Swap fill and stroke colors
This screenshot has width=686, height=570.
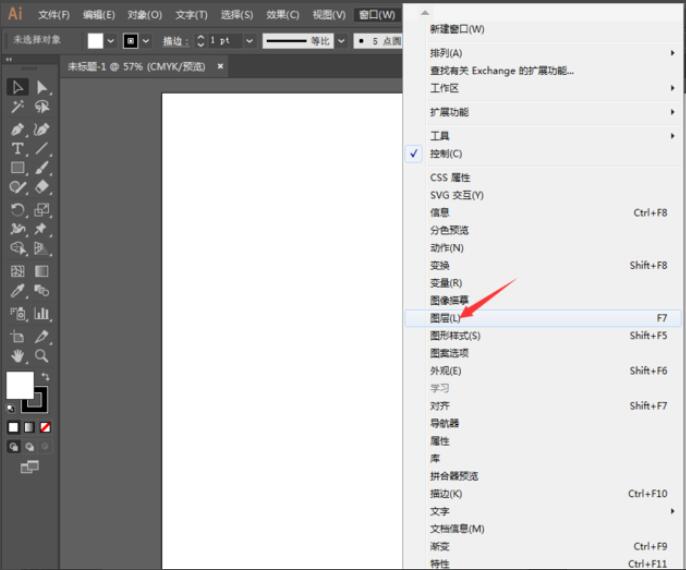tap(45, 377)
